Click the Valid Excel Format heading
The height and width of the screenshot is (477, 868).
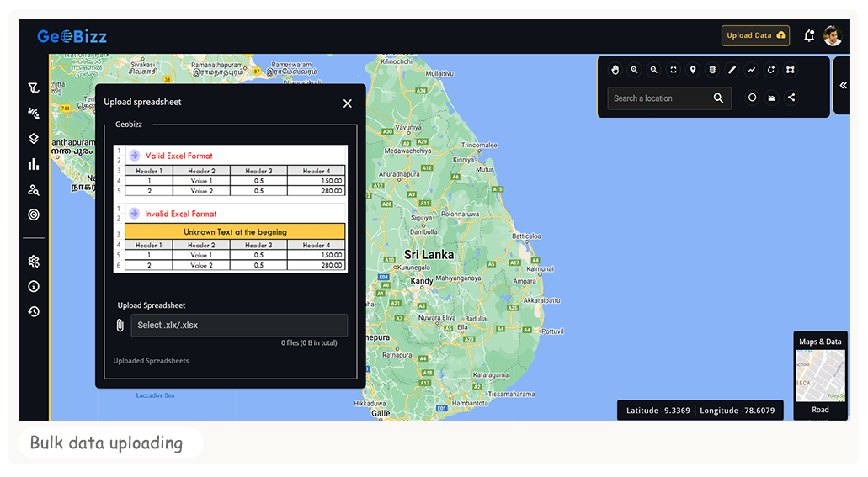(x=178, y=156)
